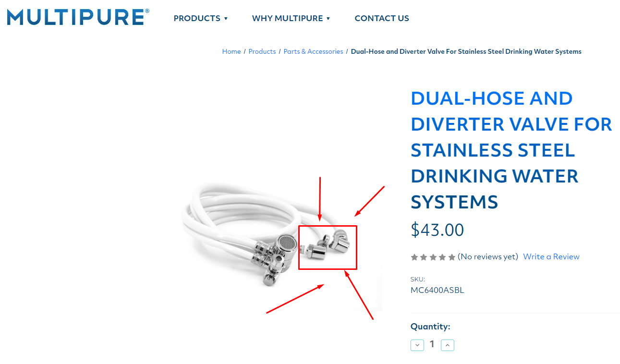Click the quantity number field
620x364 pixels.
click(x=432, y=344)
